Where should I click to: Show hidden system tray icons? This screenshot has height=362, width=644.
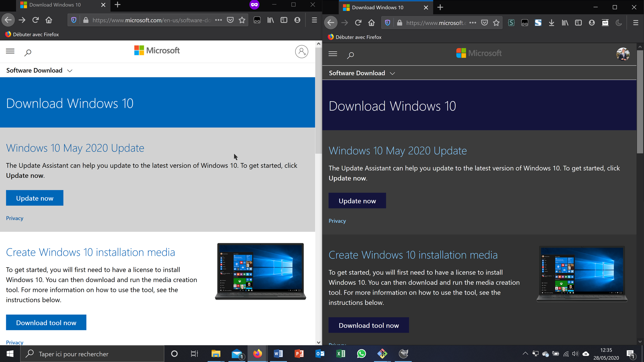(525, 354)
